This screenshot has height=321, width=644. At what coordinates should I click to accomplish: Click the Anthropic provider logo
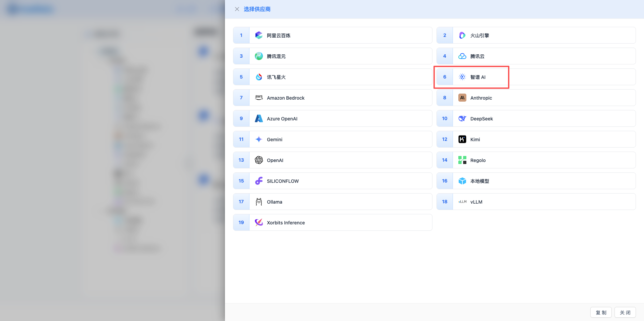pyautogui.click(x=462, y=98)
